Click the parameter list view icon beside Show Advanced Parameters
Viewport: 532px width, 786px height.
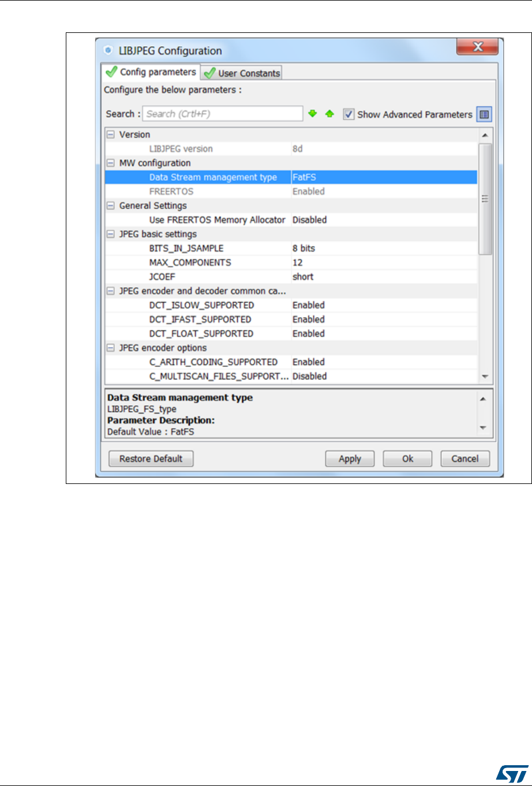pos(485,114)
